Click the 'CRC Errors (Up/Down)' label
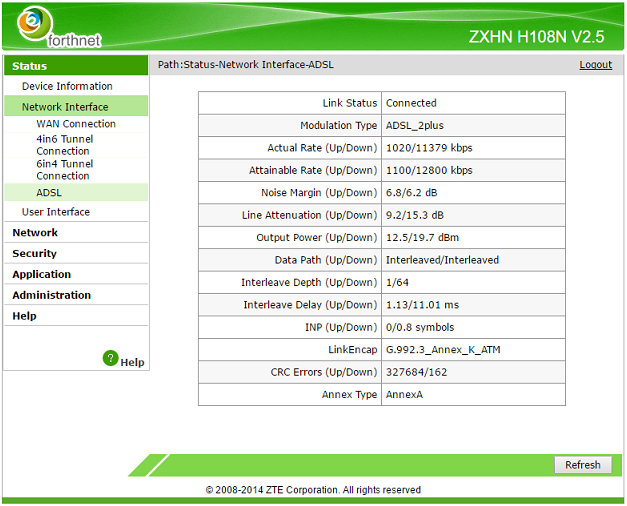Viewport: 627px width, 506px height. click(x=324, y=372)
